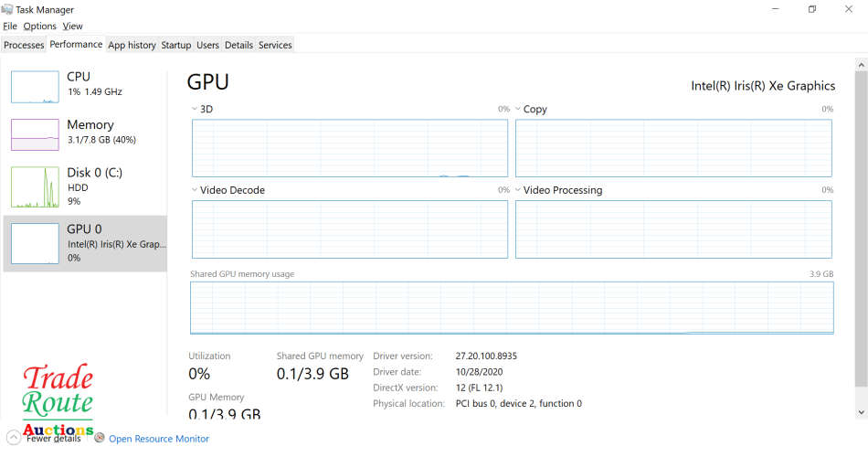Expand the Copy graph engine dropdown

(x=518, y=109)
